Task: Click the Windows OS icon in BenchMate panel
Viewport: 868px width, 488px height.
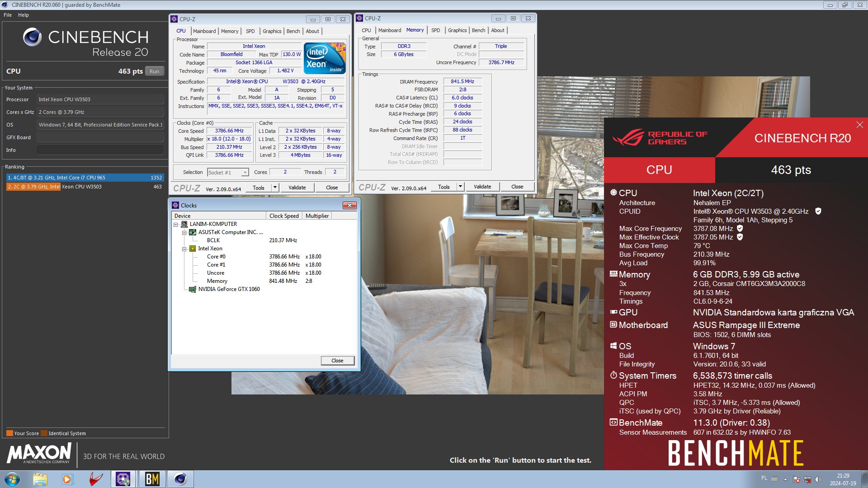Action: 613,346
